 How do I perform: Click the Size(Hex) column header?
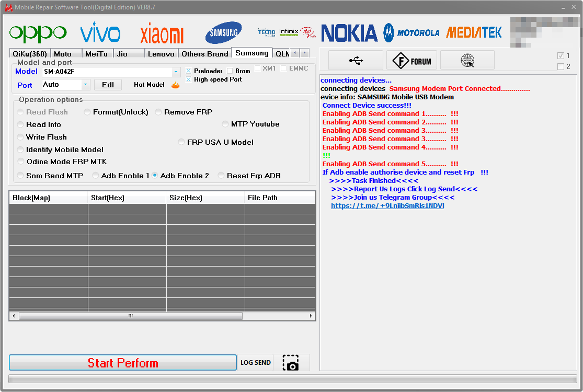(205, 198)
